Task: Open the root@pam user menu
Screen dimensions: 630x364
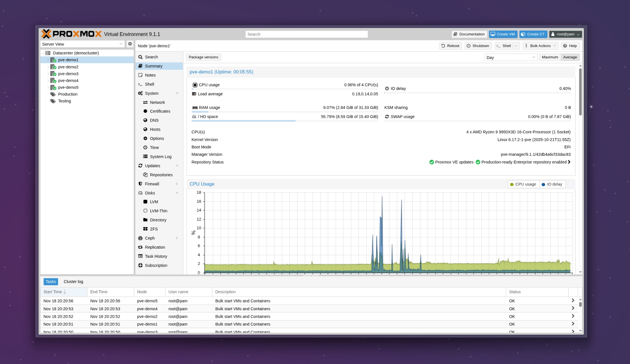Action: coord(565,34)
